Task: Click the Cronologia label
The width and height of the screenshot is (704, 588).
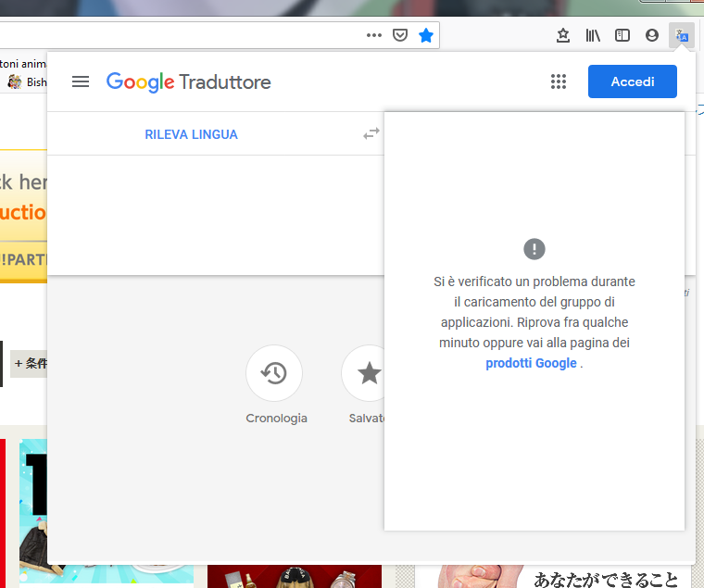Action: click(277, 418)
